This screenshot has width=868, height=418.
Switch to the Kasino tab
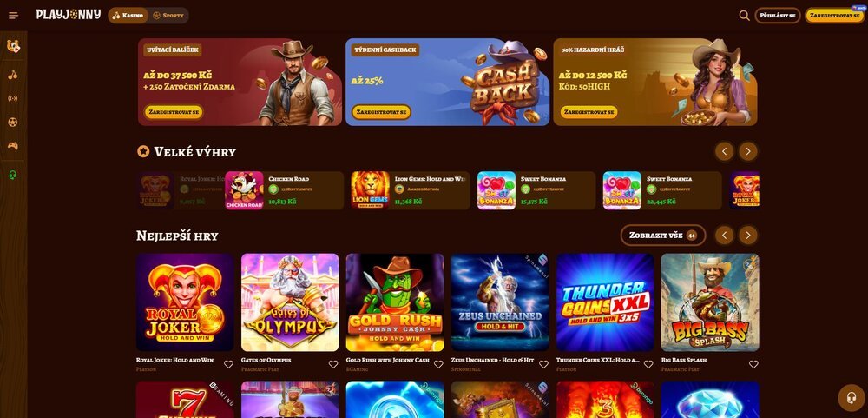(x=128, y=16)
